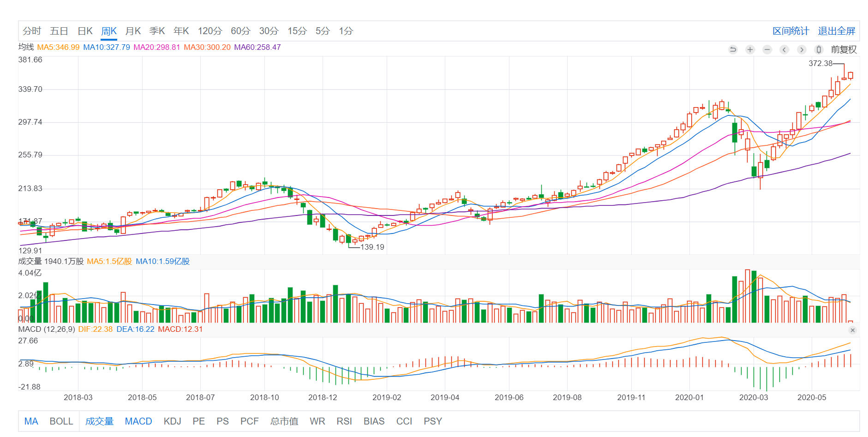Zoom out chart with minus icon
868x437 pixels.
tap(767, 49)
